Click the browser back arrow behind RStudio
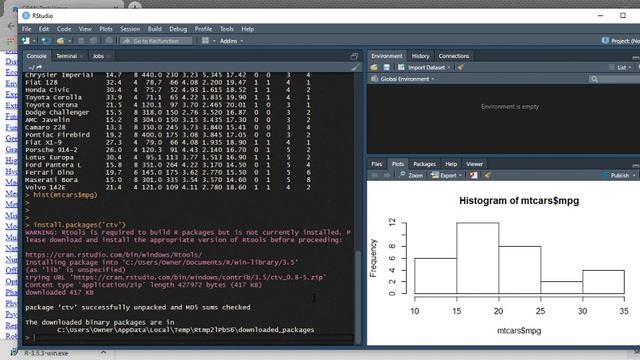Viewport: 640px width, 360px height. click(11, 25)
